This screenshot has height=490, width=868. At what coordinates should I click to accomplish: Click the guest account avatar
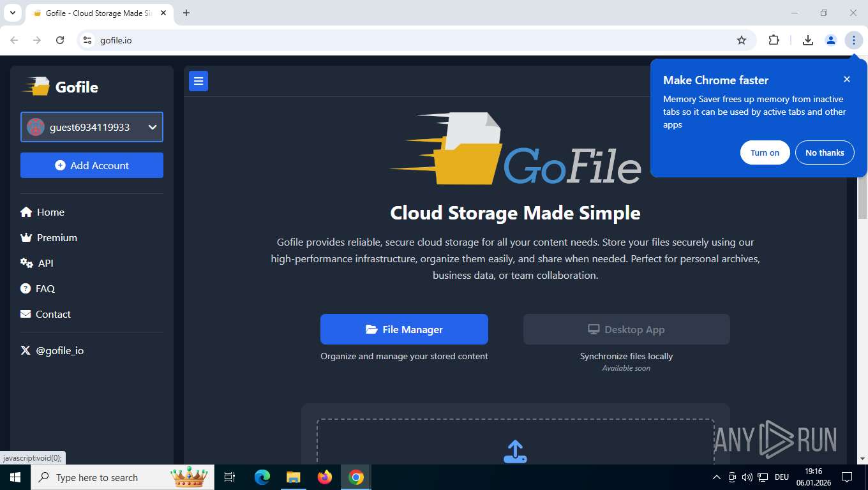click(x=36, y=127)
